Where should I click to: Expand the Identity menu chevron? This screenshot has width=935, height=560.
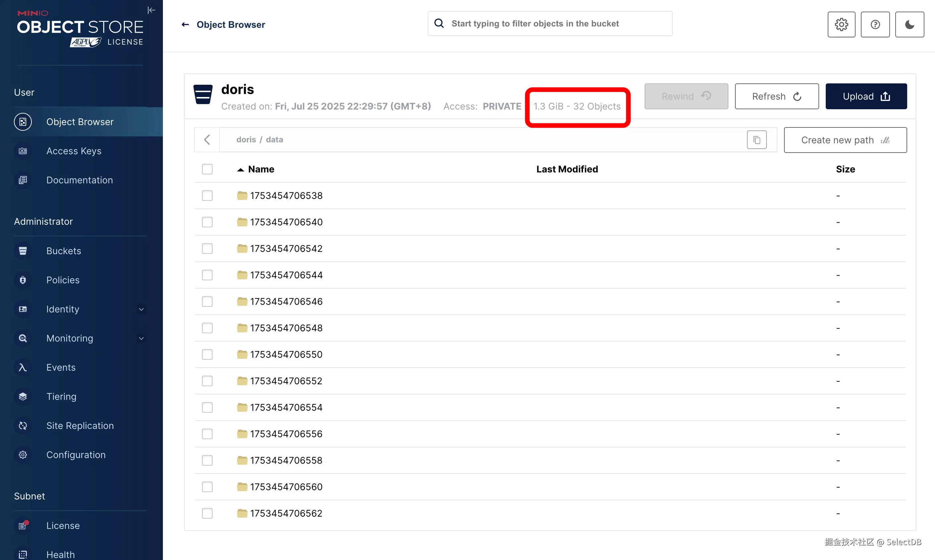coord(141,309)
